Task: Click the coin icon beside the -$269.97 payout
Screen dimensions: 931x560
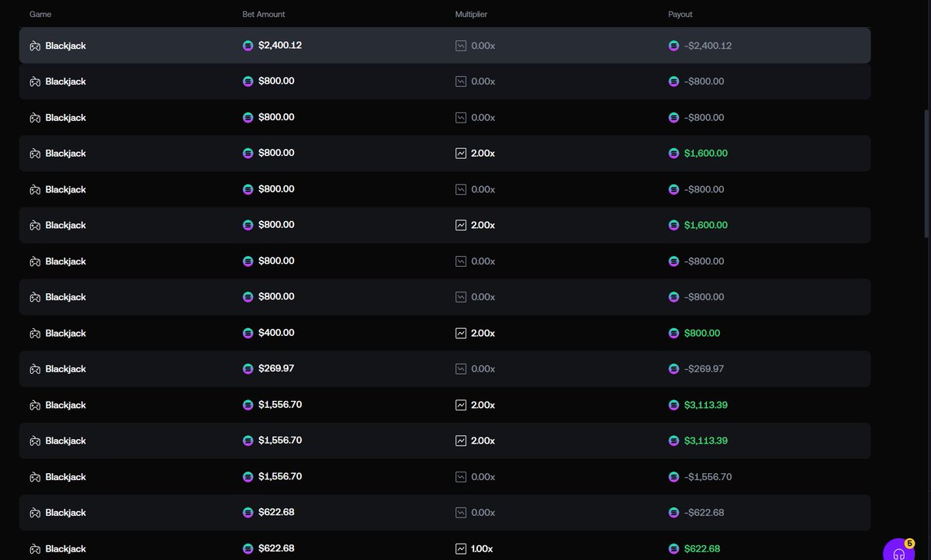Action: [673, 369]
